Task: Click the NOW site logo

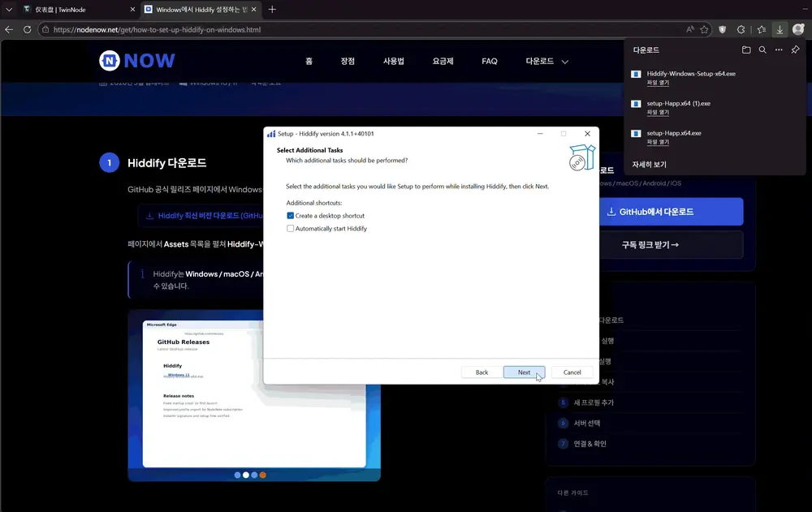Action: point(137,61)
